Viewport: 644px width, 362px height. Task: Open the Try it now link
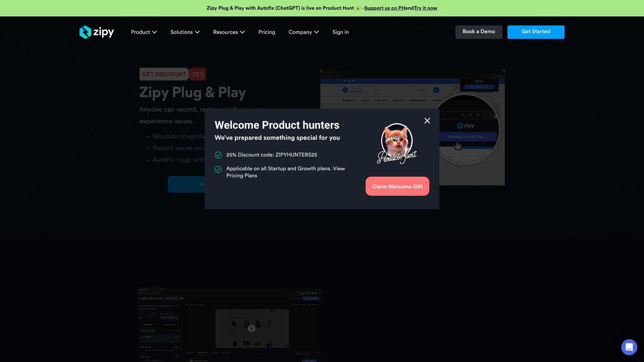pyautogui.click(x=426, y=8)
